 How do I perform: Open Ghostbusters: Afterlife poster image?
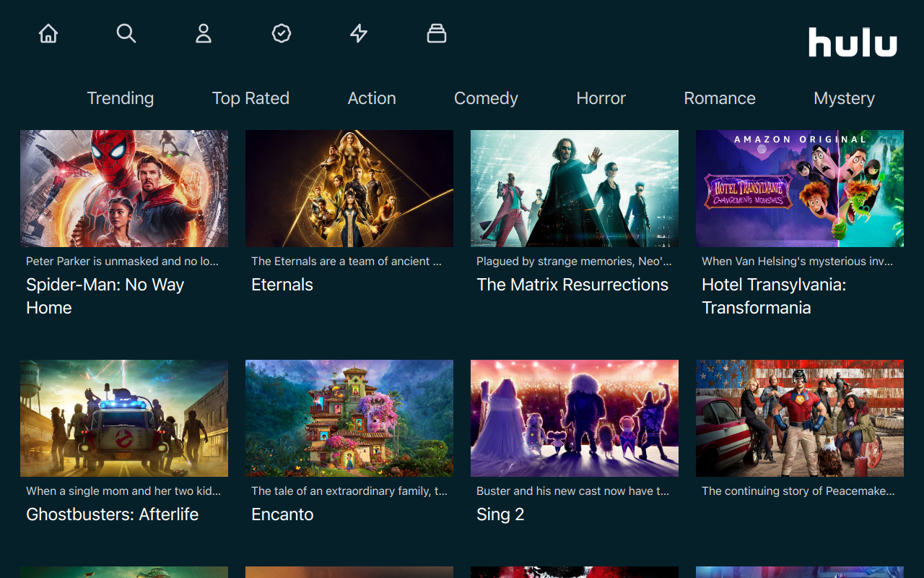click(124, 418)
